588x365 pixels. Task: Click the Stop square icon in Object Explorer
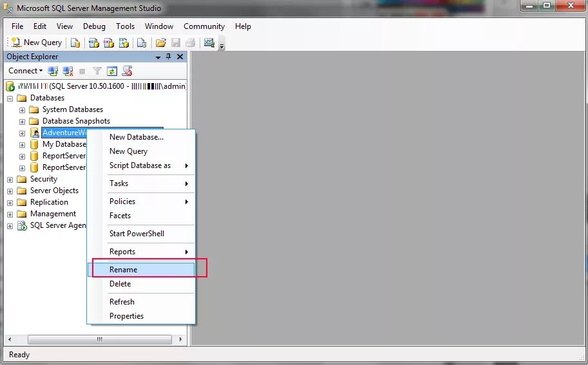coord(82,71)
